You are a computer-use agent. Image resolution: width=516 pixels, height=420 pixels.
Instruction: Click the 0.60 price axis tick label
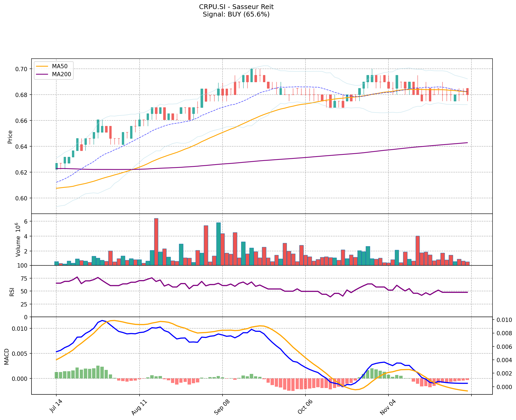click(22, 198)
